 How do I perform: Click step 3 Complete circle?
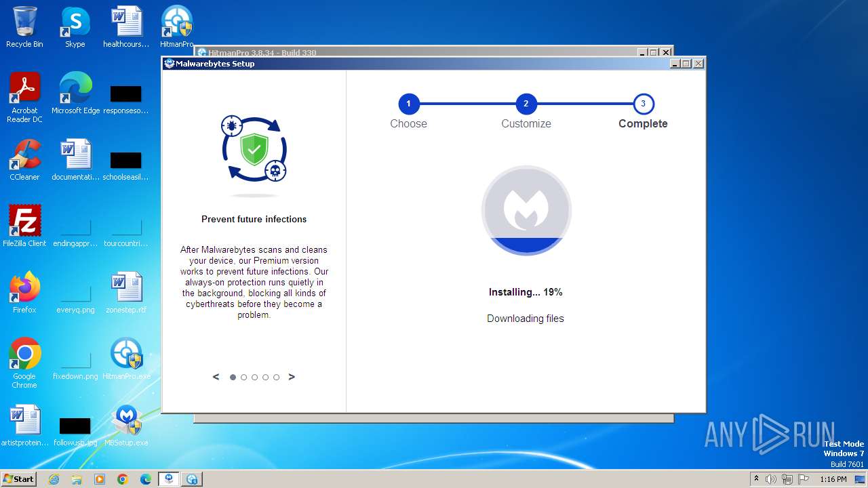point(644,104)
